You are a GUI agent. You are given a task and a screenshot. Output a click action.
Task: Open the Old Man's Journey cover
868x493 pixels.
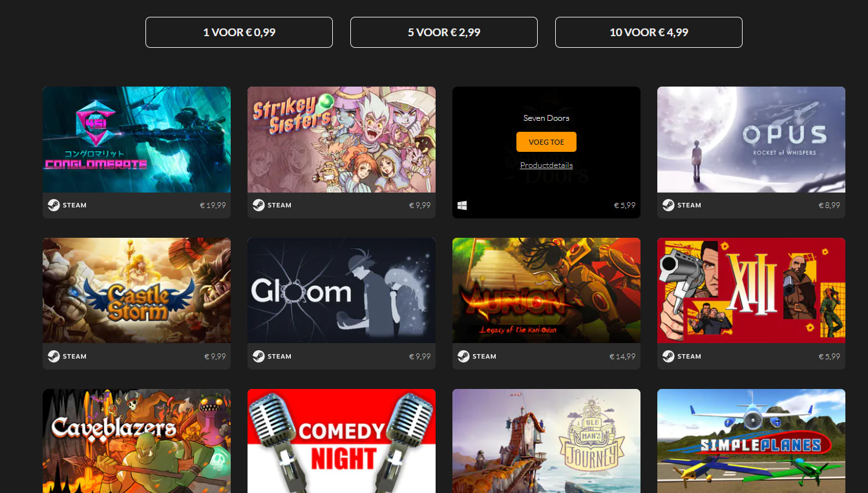pos(546,441)
